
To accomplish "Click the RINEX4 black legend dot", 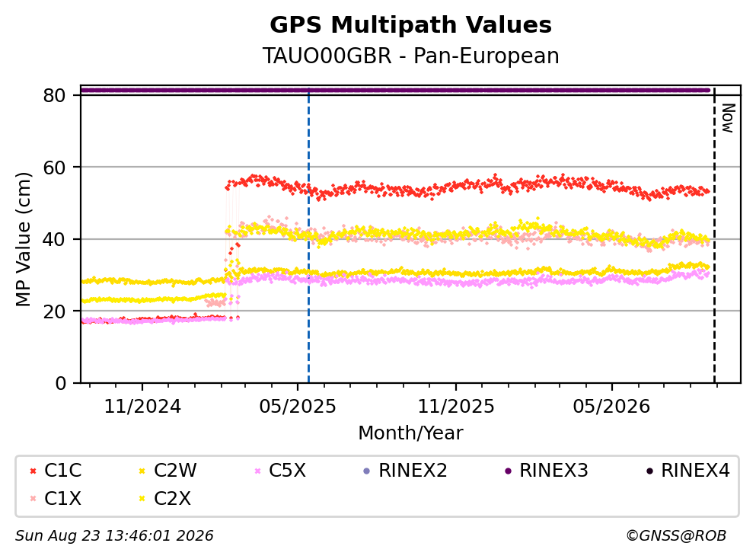I will (649, 471).
